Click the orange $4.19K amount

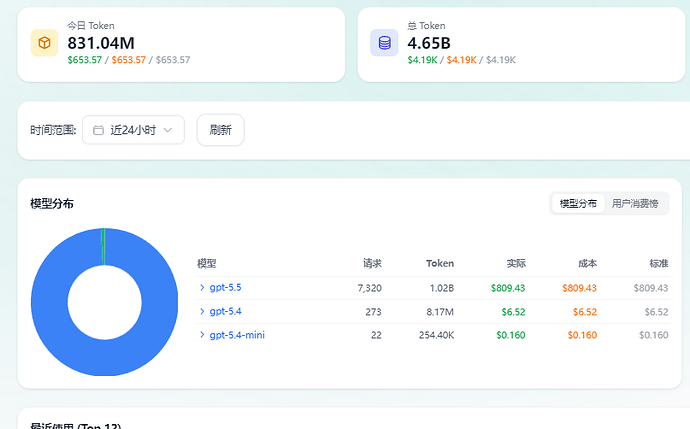pos(462,60)
